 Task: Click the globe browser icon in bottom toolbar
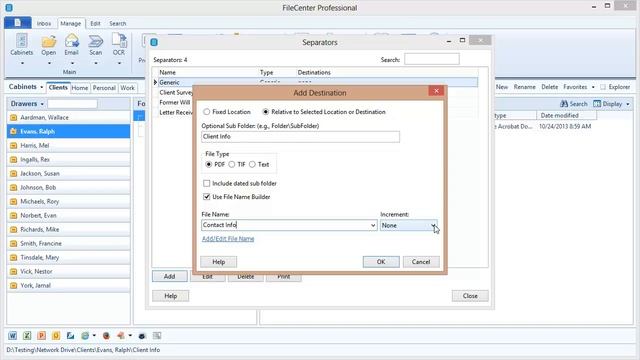pos(85,336)
